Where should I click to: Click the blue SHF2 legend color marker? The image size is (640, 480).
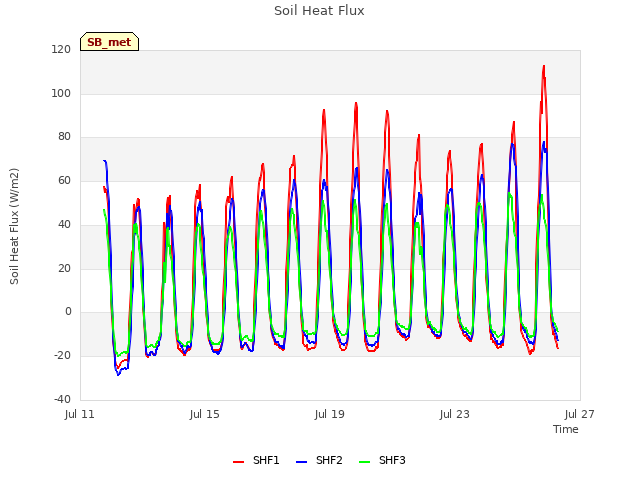coord(301,462)
